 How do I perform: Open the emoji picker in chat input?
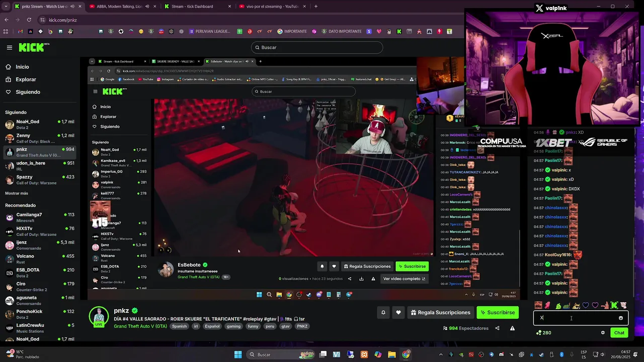[x=620, y=318]
